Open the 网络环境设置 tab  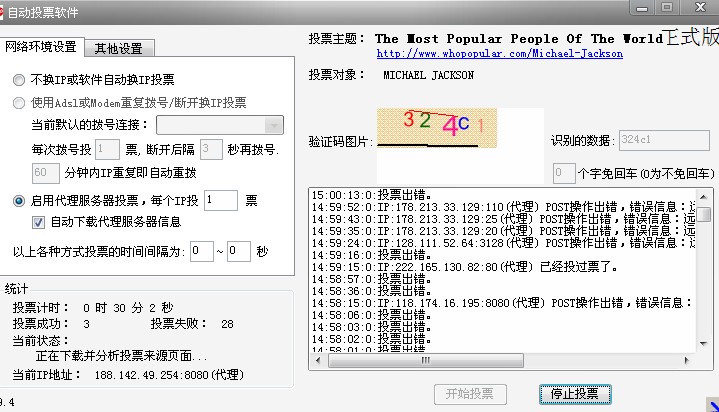[41, 47]
